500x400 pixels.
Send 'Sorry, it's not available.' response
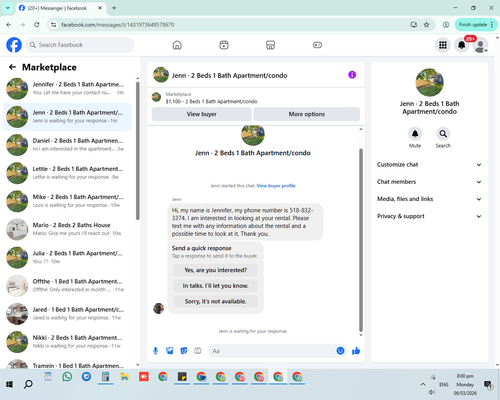(x=216, y=301)
